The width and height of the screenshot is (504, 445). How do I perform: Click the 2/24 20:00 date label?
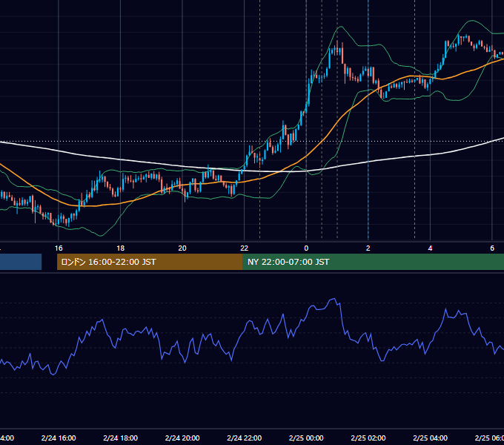click(182, 438)
